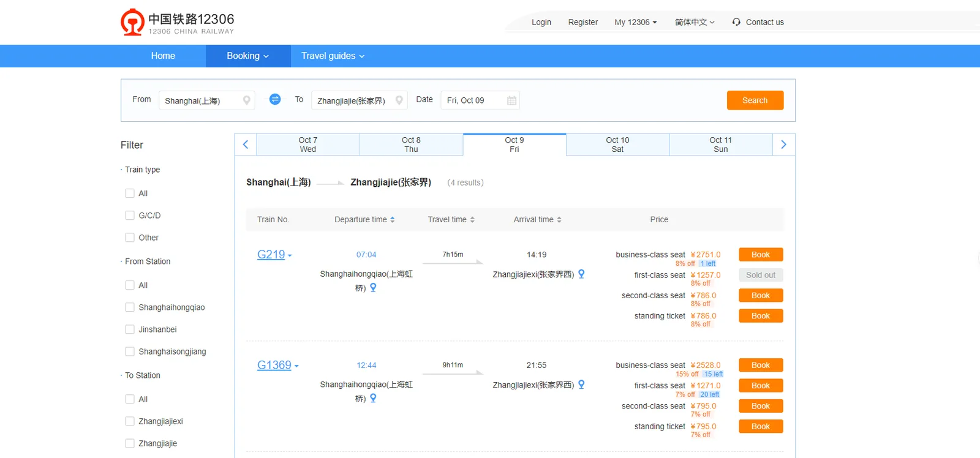Click the China Railway 12306 logo
Viewport: 980px width, 458px height.
coord(178,22)
